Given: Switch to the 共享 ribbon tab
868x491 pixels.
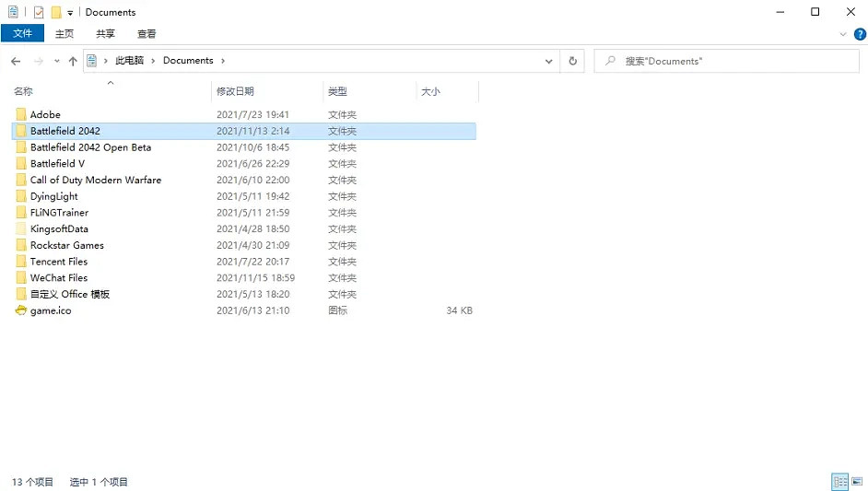Looking at the screenshot, I should [105, 34].
